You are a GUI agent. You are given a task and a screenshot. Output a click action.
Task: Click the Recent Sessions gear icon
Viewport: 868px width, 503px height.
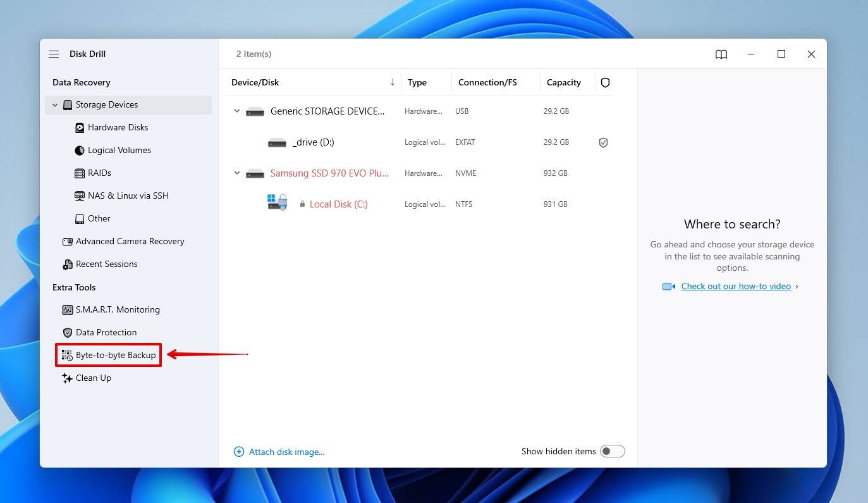pyautogui.click(x=68, y=264)
